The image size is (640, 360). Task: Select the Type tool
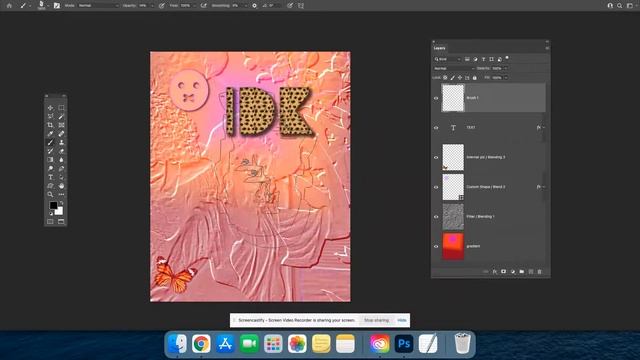(x=50, y=177)
